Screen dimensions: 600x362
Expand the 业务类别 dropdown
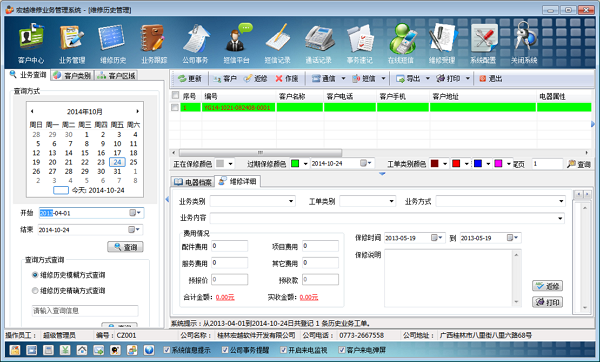(291, 201)
